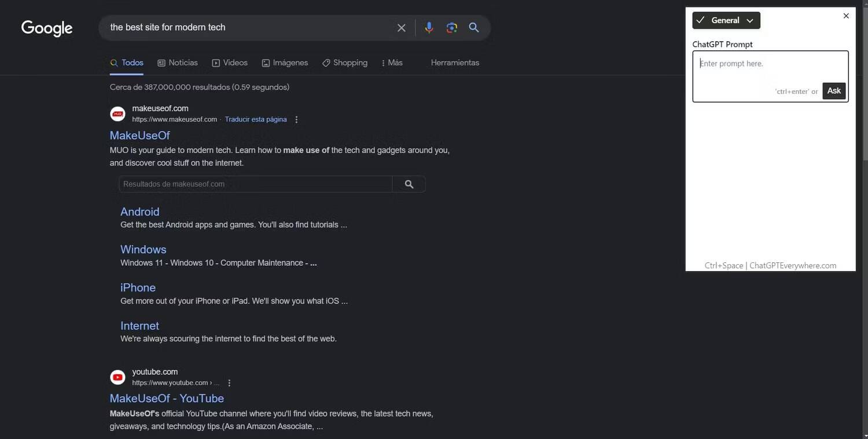Open the MakeUseOf result title link
This screenshot has height=439, width=868.
coord(139,135)
